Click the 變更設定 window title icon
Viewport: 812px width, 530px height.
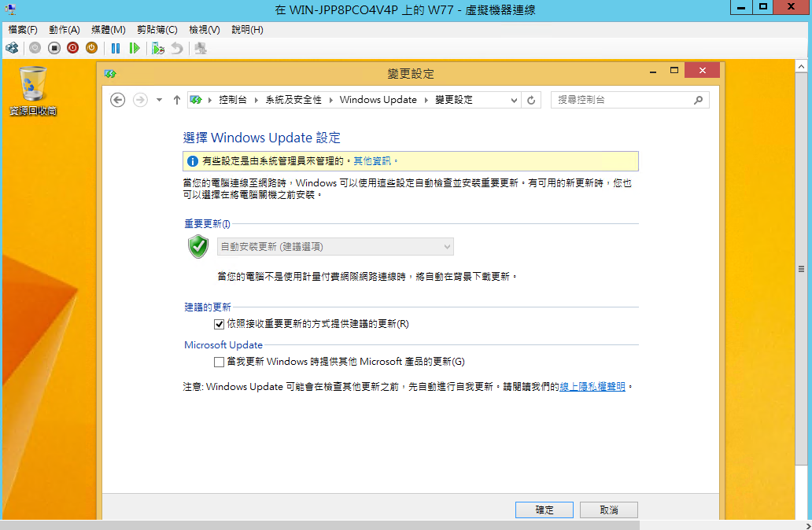(110, 73)
